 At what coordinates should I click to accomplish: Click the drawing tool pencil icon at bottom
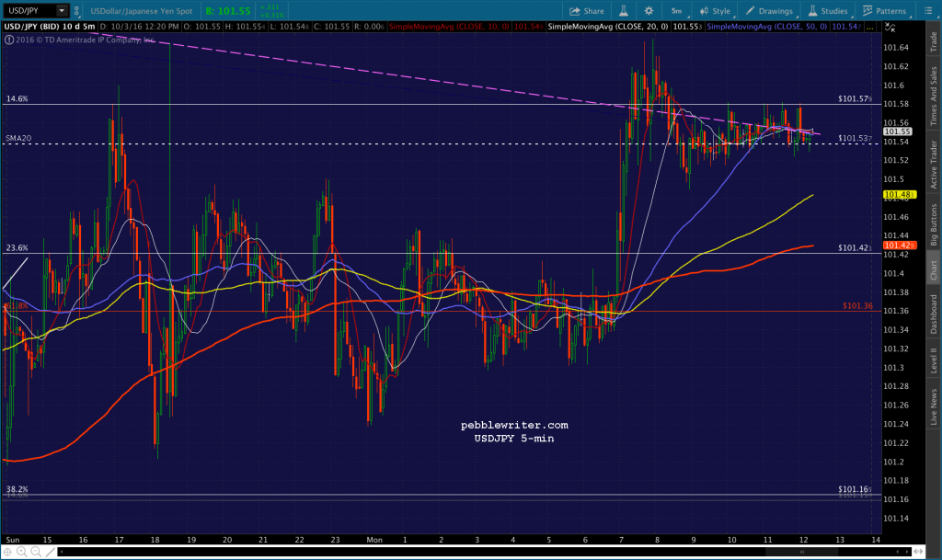pyautogui.click(x=51, y=552)
